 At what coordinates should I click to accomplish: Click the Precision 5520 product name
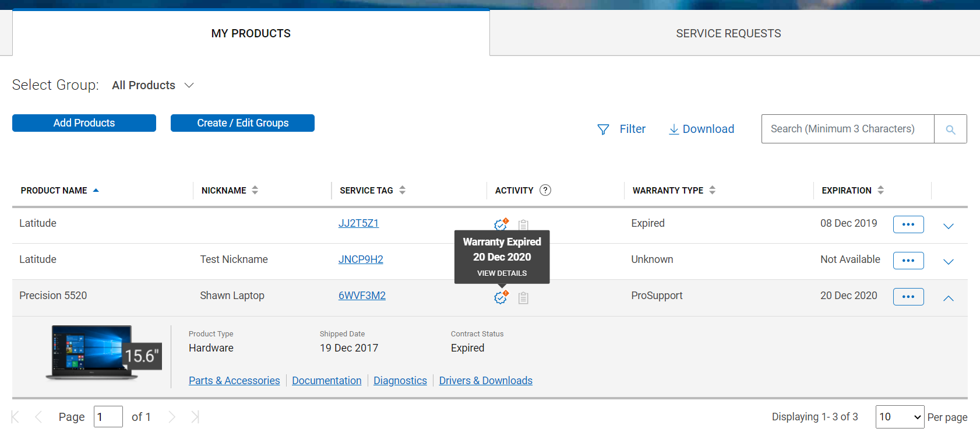tap(53, 296)
